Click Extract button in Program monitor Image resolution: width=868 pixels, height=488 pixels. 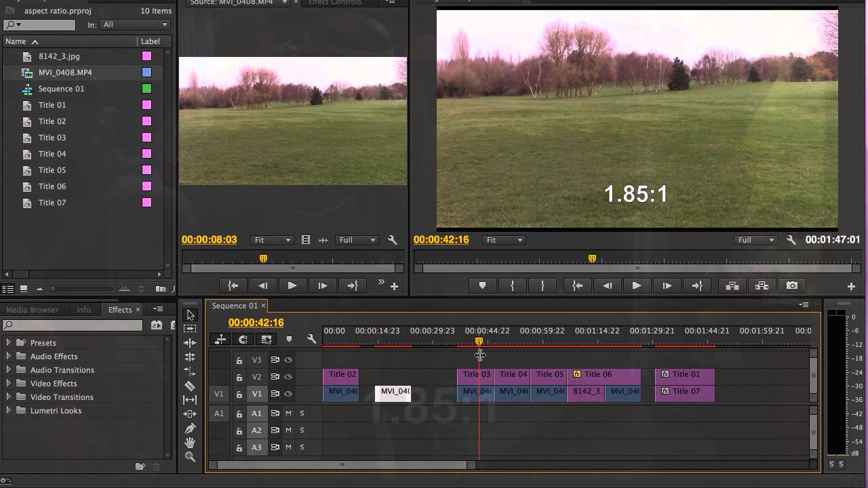coord(762,286)
